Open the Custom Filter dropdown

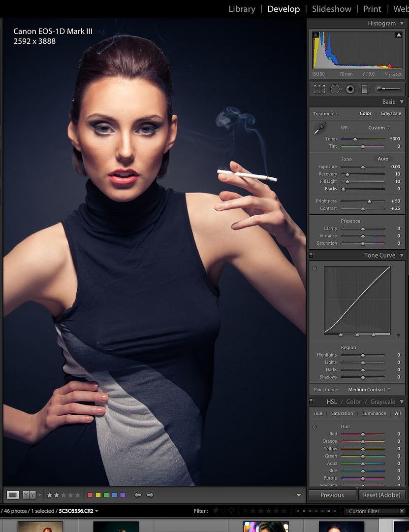(x=375, y=511)
